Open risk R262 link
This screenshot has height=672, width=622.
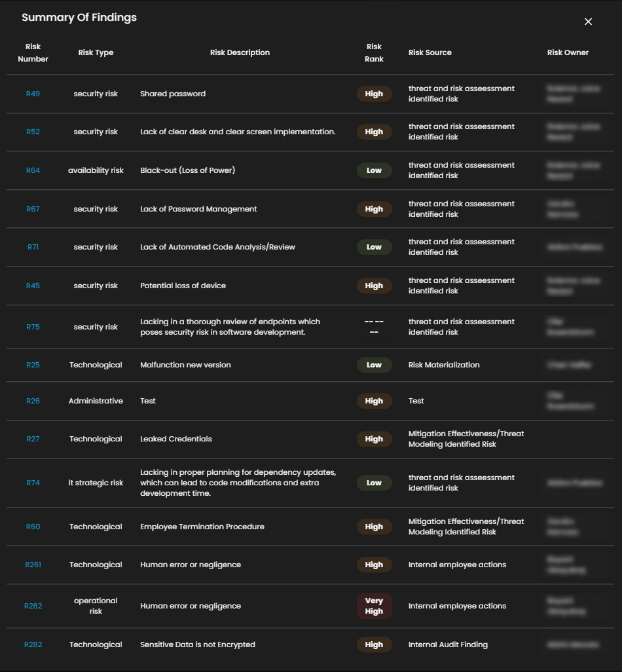[33, 606]
